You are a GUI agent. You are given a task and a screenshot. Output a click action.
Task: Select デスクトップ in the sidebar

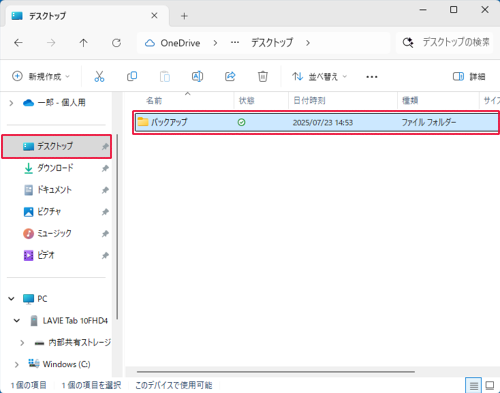[x=56, y=146]
